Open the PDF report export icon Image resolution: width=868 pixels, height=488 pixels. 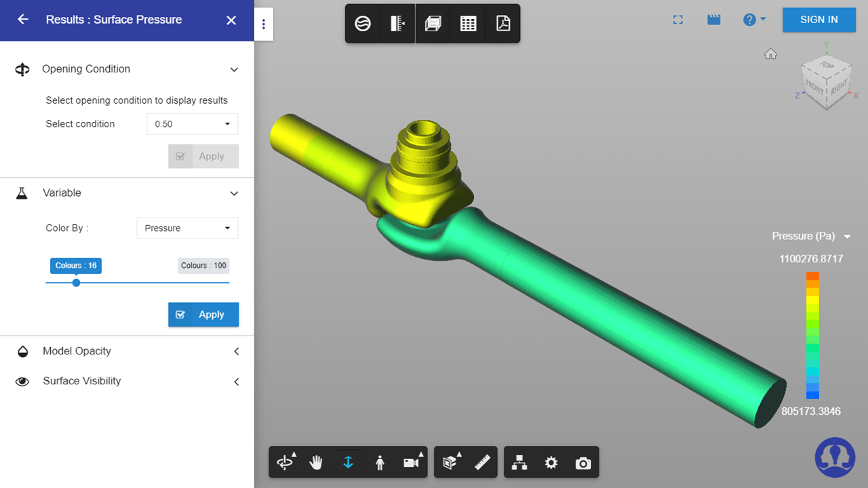click(x=502, y=24)
